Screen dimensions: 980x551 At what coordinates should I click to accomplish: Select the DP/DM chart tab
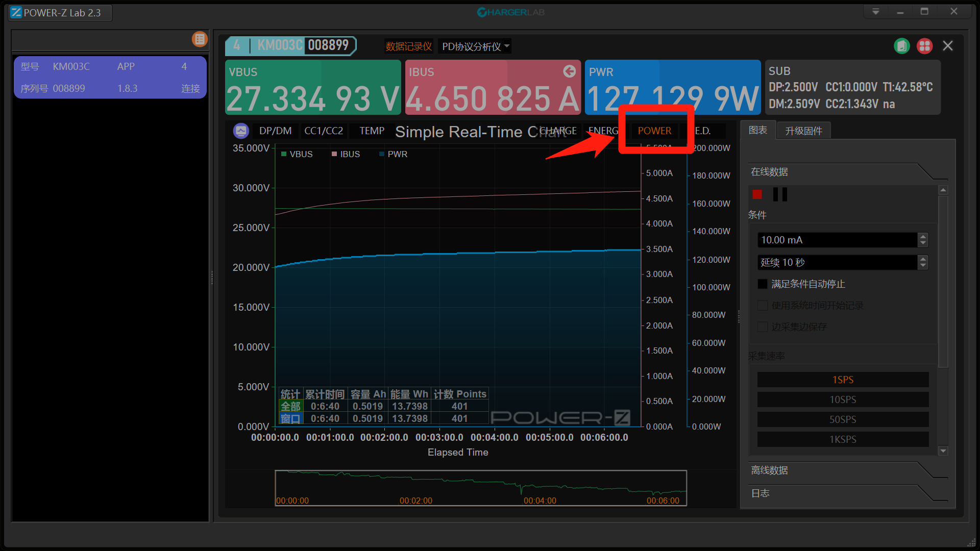click(x=275, y=131)
